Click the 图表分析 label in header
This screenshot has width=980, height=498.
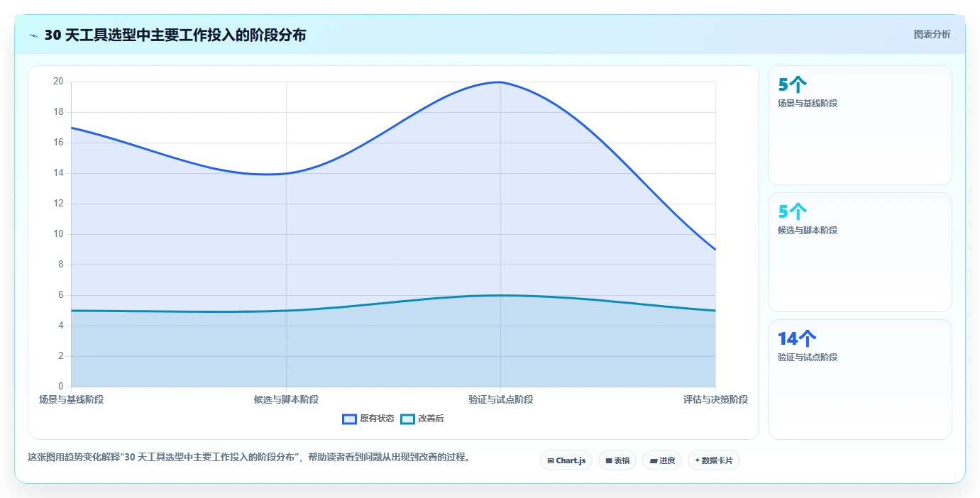click(932, 34)
